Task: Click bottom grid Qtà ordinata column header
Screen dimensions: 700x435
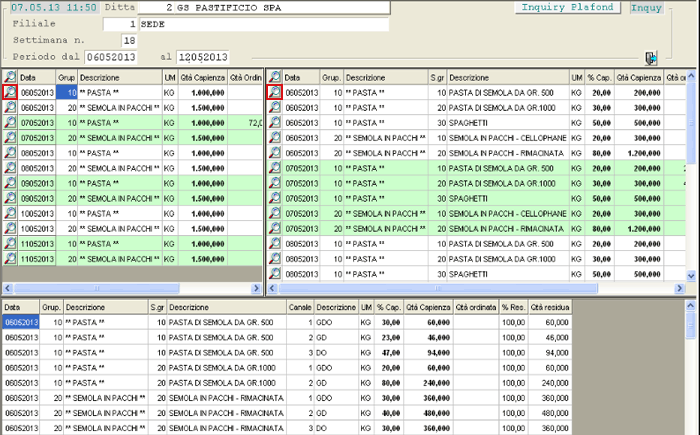Action: [x=476, y=307]
